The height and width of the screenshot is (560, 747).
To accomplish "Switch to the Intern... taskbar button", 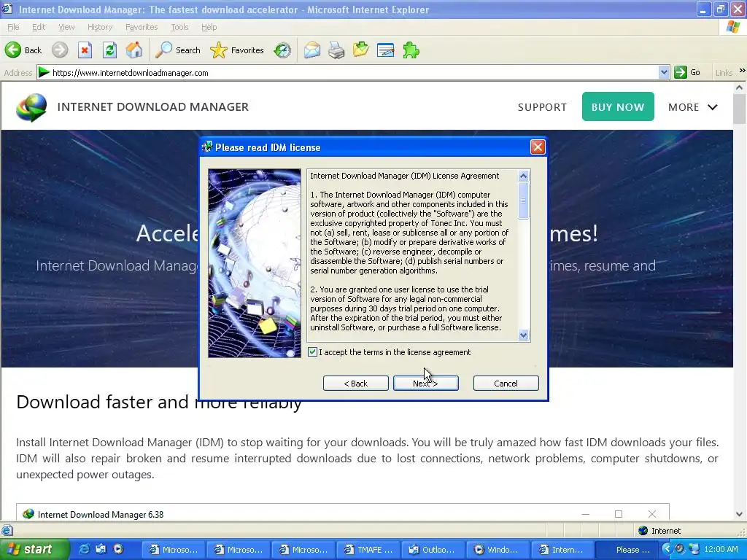I will tap(562, 550).
